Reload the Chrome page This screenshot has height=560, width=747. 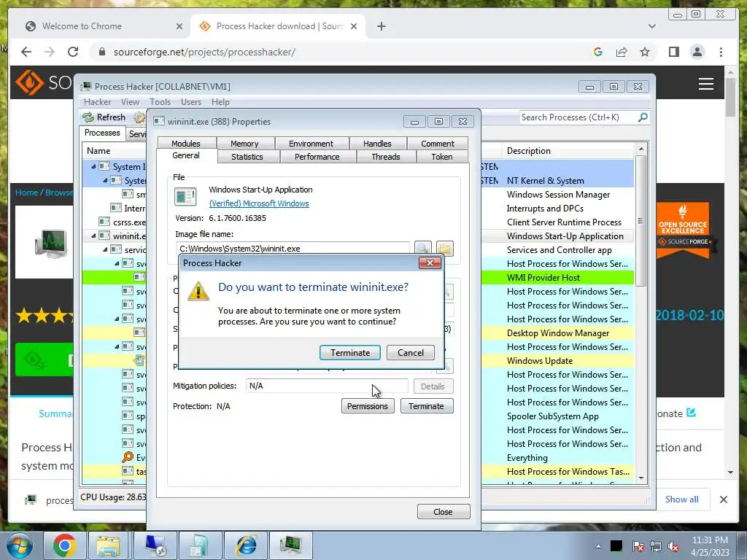click(73, 52)
